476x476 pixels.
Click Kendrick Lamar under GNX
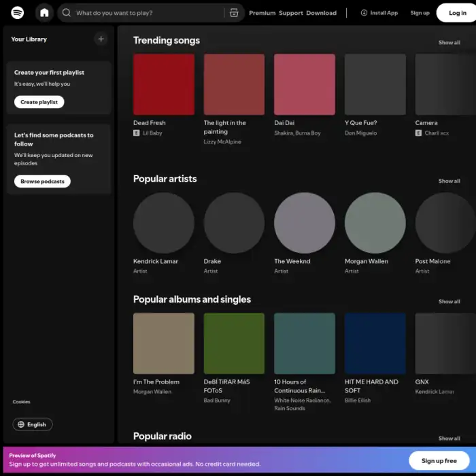pyautogui.click(x=435, y=392)
